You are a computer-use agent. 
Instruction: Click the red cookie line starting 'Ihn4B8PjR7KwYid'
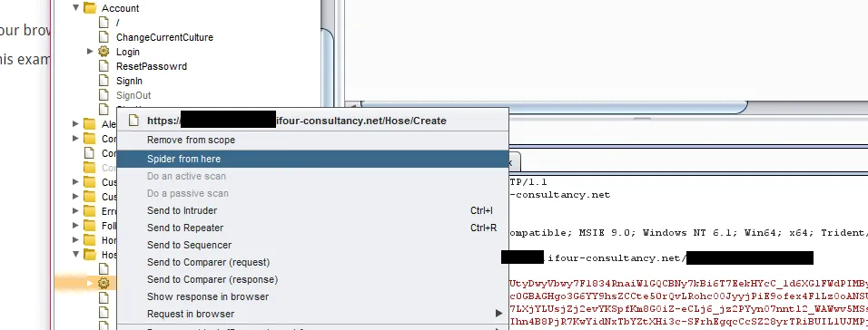pos(688,321)
